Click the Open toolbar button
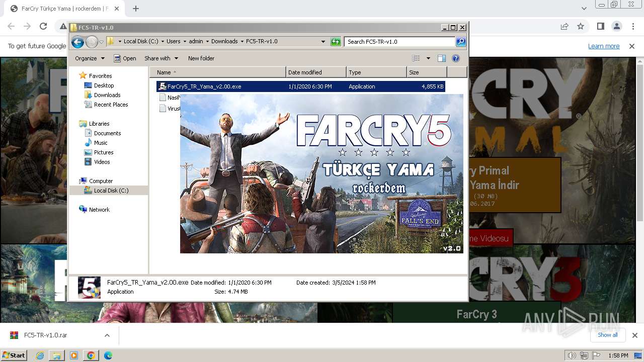 tap(125, 58)
